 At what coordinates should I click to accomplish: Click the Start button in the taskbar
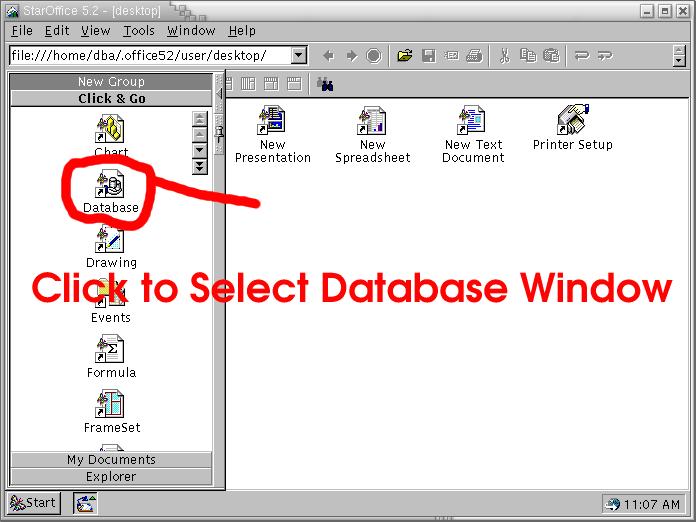tap(33, 503)
